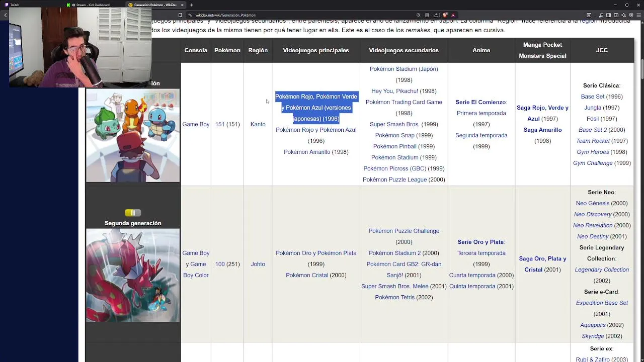Open the Brave playlist music note icon

tap(601, 15)
